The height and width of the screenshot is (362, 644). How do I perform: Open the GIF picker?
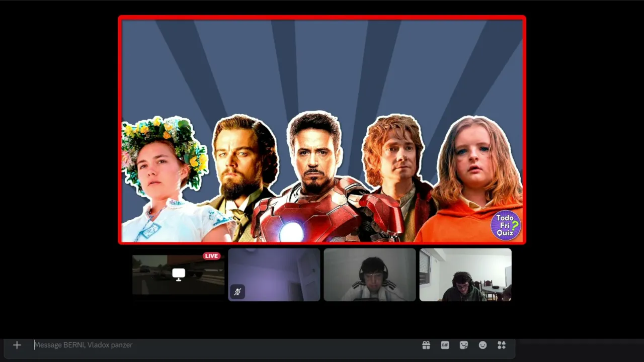click(445, 345)
